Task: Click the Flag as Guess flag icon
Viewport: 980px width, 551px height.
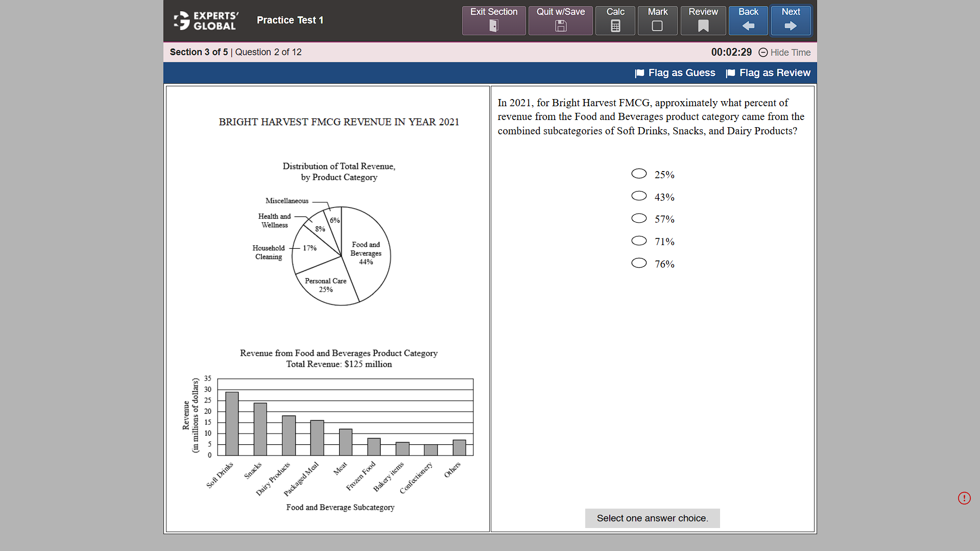Action: tap(639, 73)
